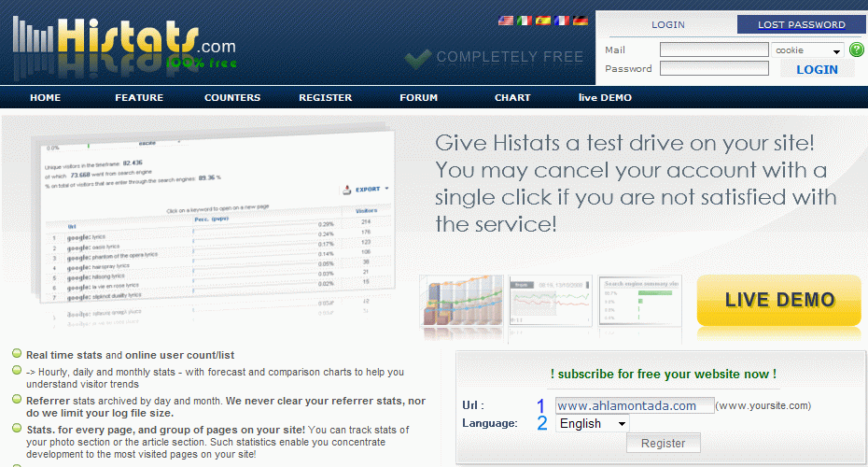This screenshot has width=868, height=467.
Task: Open the line graph thumbnail
Action: pos(551,300)
